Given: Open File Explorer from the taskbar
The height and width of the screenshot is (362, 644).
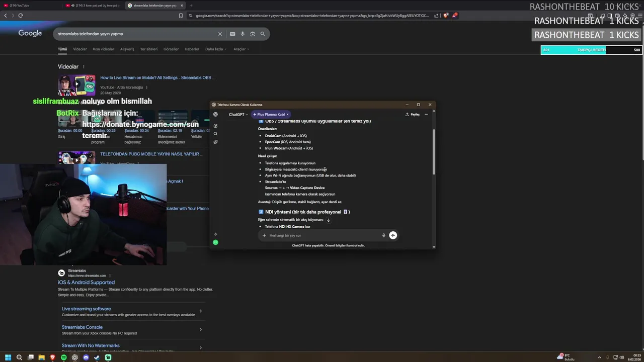Looking at the screenshot, I should point(42,357).
